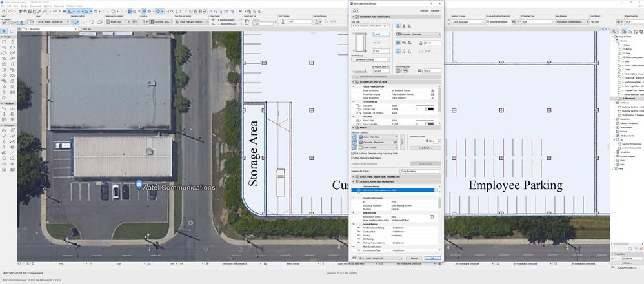The width and height of the screenshot is (644, 284).
Task: Open the Help menu
Action: [79, 6]
